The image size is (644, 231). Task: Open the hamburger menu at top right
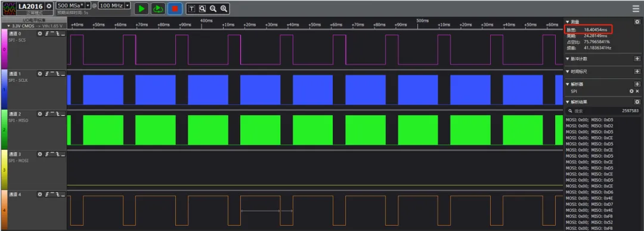[636, 8]
